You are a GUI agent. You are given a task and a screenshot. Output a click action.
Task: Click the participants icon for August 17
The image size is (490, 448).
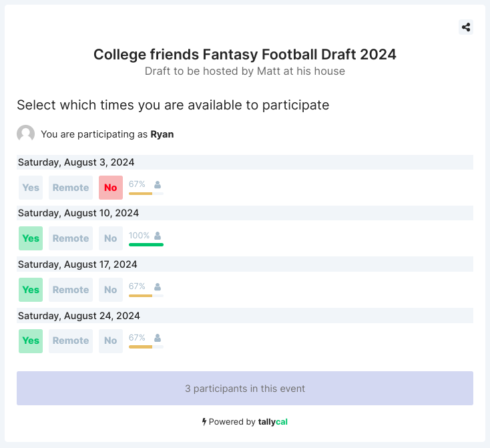158,286
